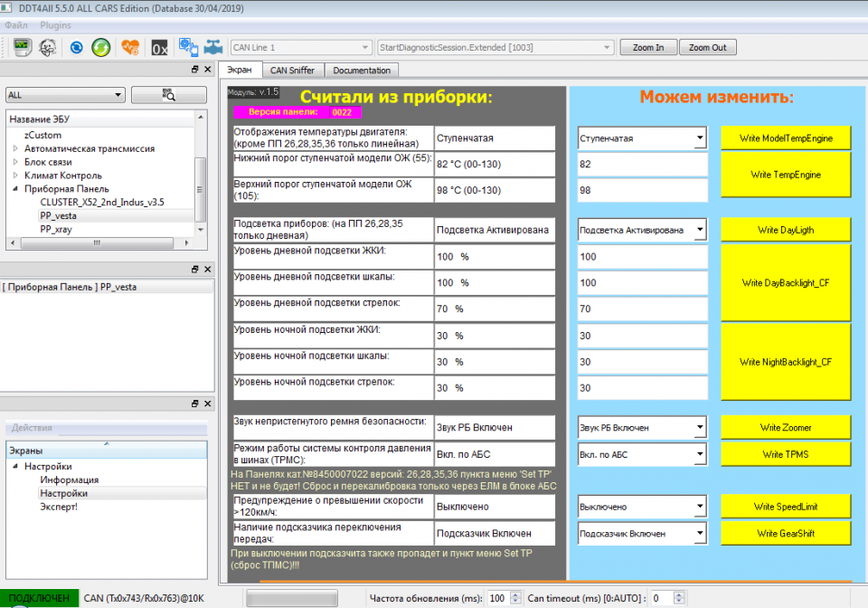Switch to the CAN Sniffer tab
868x608 pixels.
tap(292, 70)
